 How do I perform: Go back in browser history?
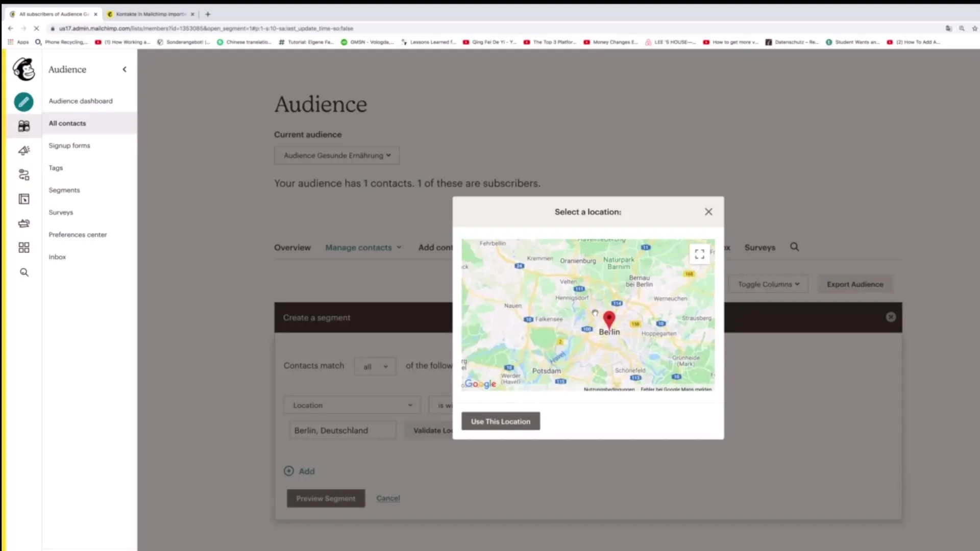[10, 29]
